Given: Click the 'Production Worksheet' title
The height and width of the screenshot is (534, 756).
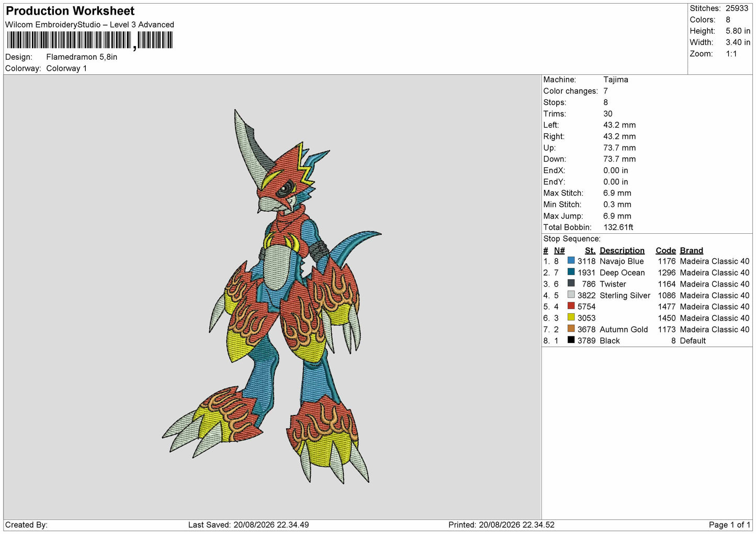Looking at the screenshot, I should pos(70,11).
